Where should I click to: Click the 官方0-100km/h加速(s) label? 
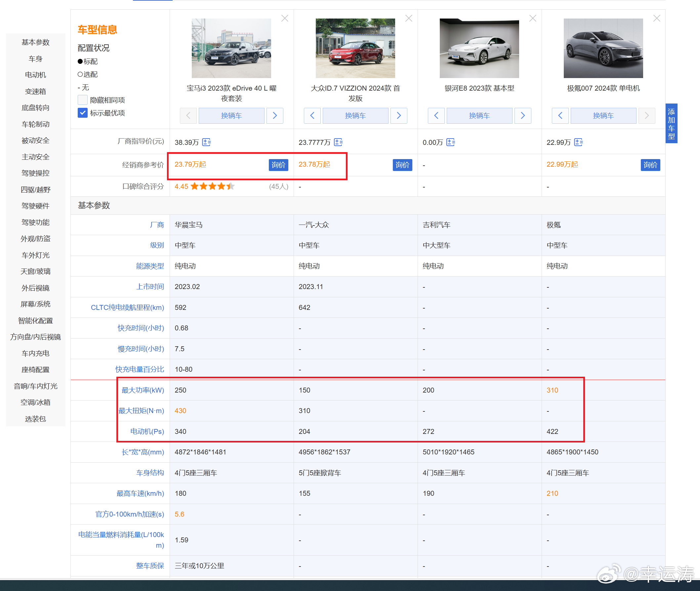click(130, 514)
